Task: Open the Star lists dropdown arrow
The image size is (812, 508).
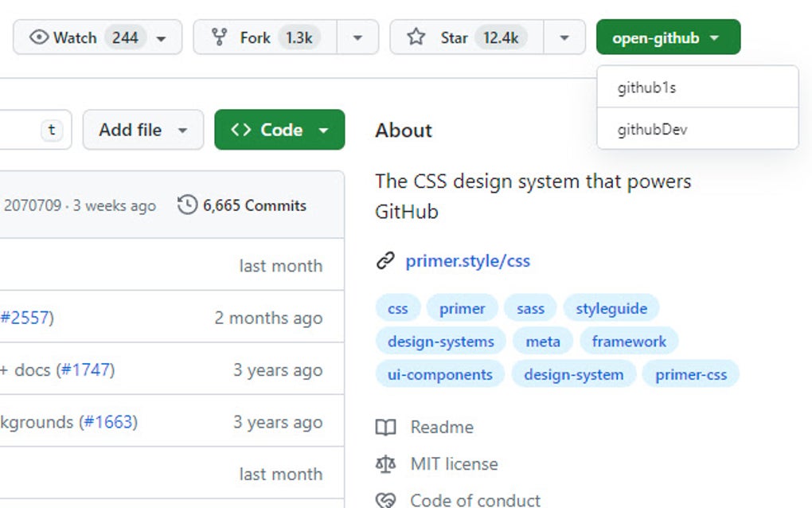Action: [x=564, y=37]
